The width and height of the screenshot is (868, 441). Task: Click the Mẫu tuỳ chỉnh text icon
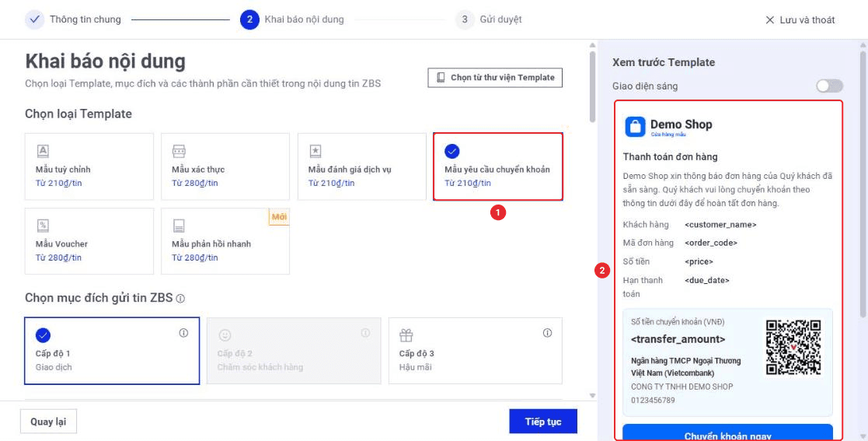click(x=43, y=151)
